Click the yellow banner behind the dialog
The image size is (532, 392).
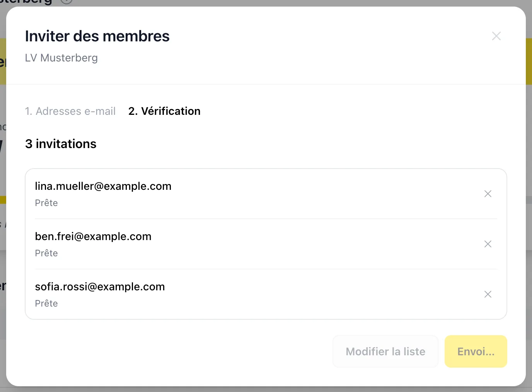[529, 61]
